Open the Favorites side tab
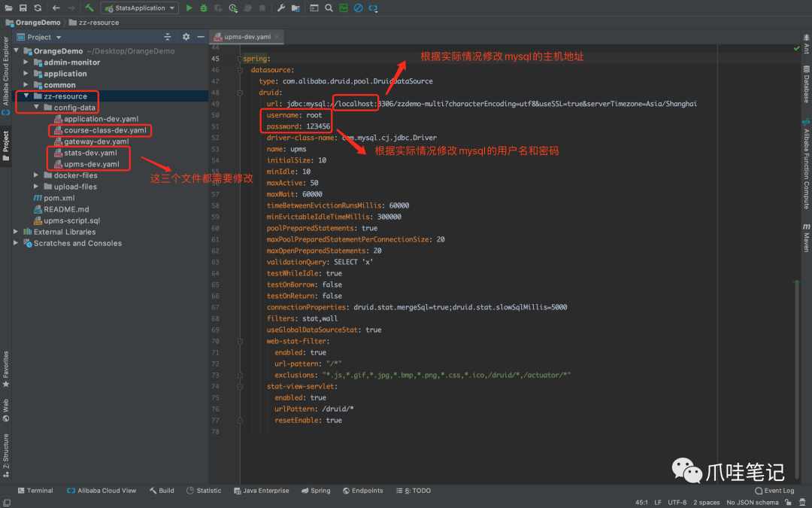 coord(6,369)
